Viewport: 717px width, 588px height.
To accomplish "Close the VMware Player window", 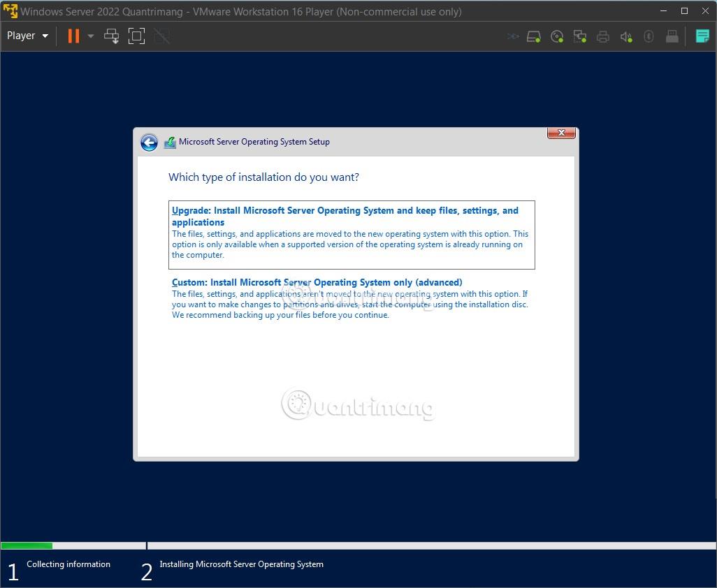I will coord(706,11).
